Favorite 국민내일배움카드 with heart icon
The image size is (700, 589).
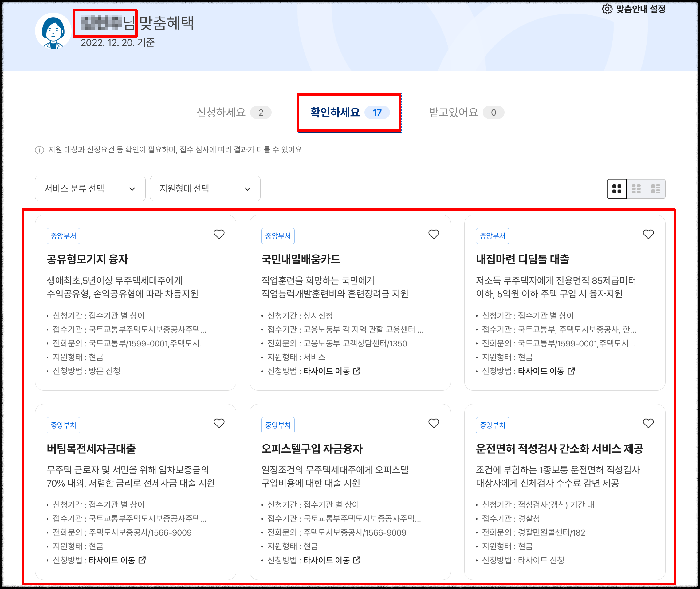434,234
